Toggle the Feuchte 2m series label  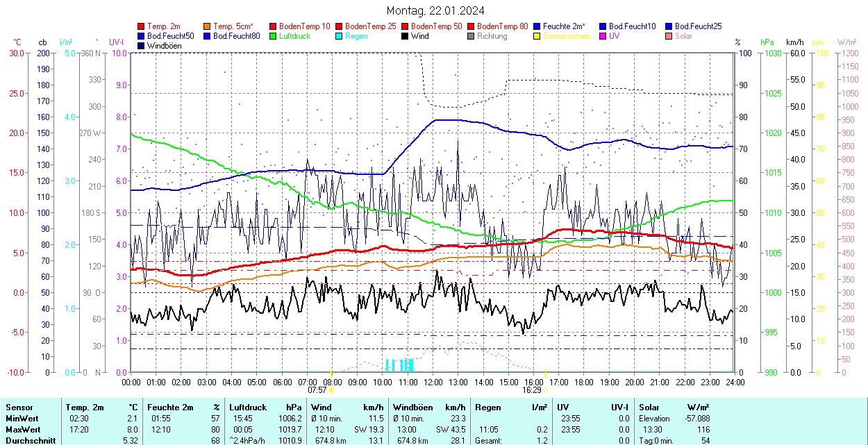click(x=564, y=26)
